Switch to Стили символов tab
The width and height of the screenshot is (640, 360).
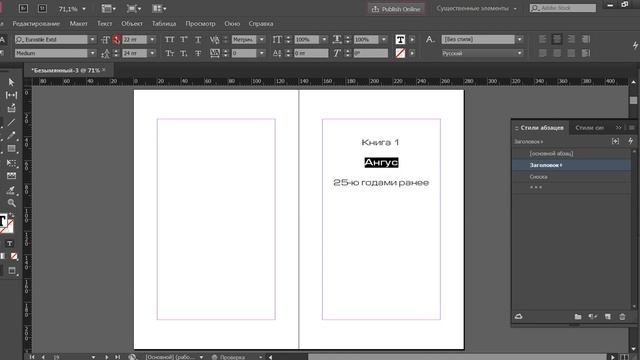589,128
